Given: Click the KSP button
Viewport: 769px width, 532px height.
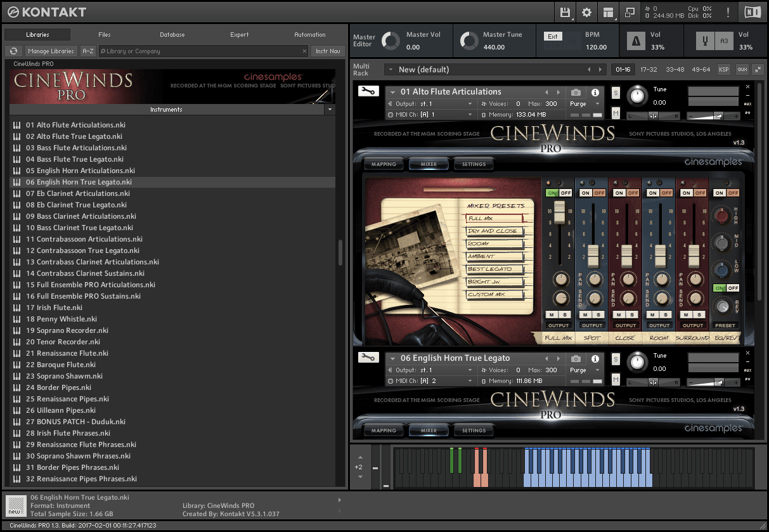Looking at the screenshot, I should tap(723, 70).
